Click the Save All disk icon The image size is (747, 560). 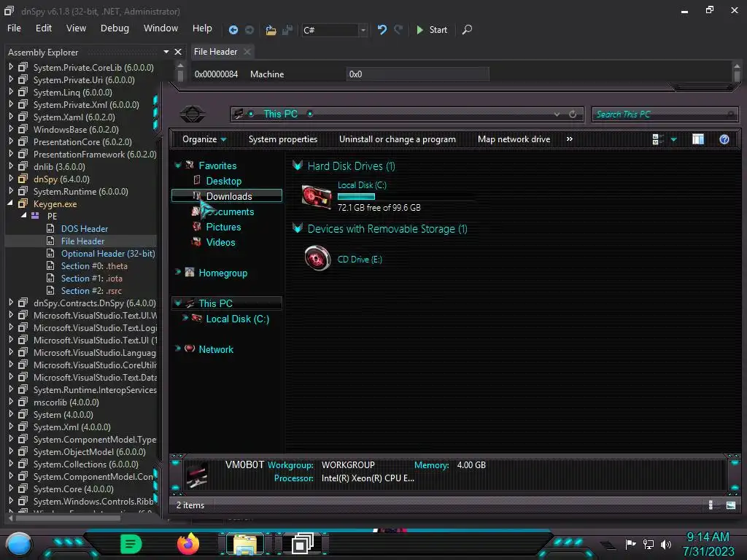click(287, 30)
